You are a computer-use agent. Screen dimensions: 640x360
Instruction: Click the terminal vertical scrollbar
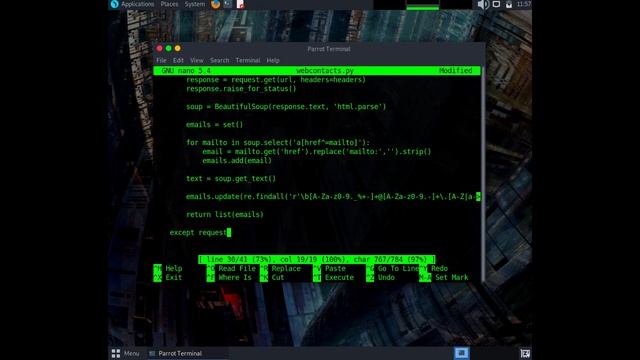coord(483,174)
